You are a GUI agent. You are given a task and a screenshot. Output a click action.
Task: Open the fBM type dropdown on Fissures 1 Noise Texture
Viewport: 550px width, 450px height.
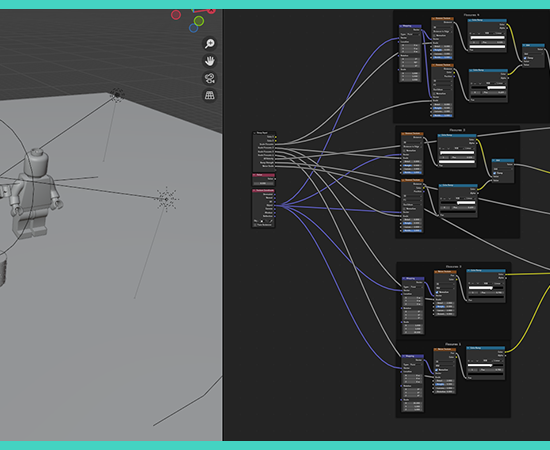pos(445,366)
